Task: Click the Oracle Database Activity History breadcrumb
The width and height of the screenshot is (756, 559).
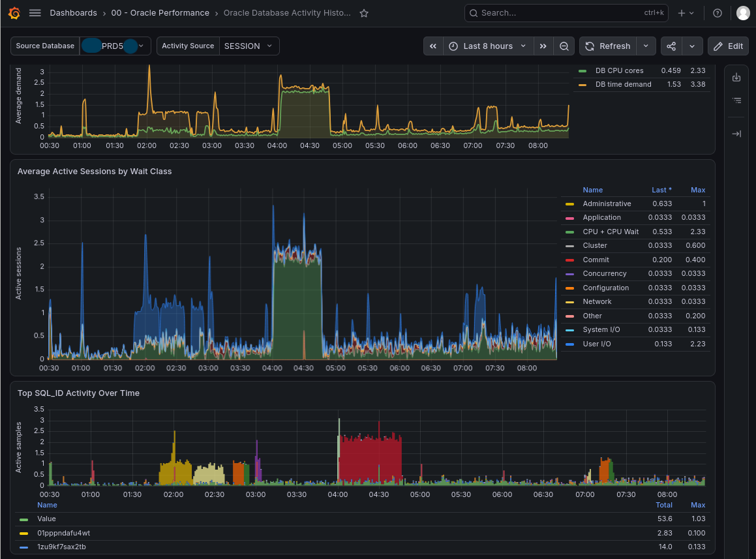Action: coord(287,13)
